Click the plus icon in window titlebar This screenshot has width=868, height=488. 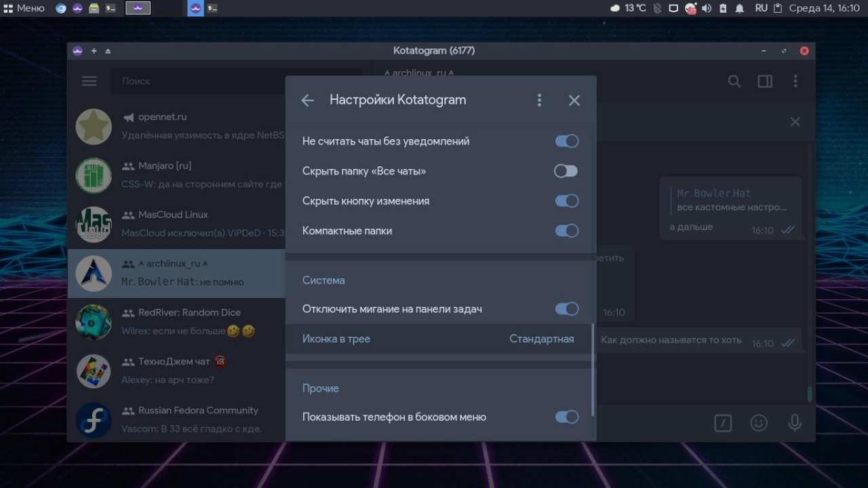[x=94, y=51]
